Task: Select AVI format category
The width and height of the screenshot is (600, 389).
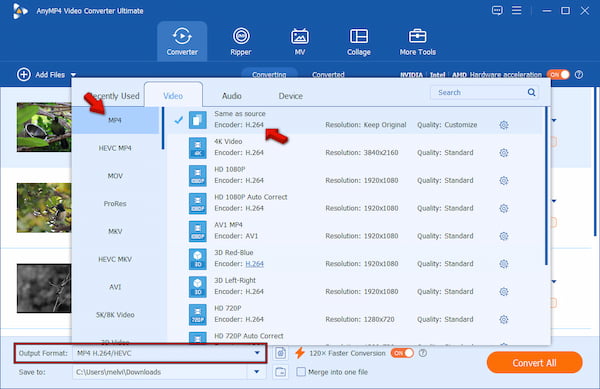Action: (x=115, y=287)
